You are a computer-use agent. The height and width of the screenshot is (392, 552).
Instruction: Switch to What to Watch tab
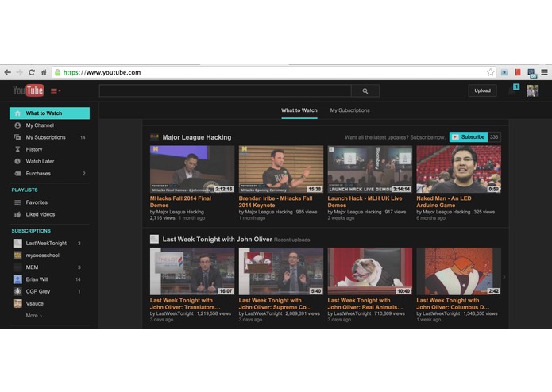[x=299, y=110]
